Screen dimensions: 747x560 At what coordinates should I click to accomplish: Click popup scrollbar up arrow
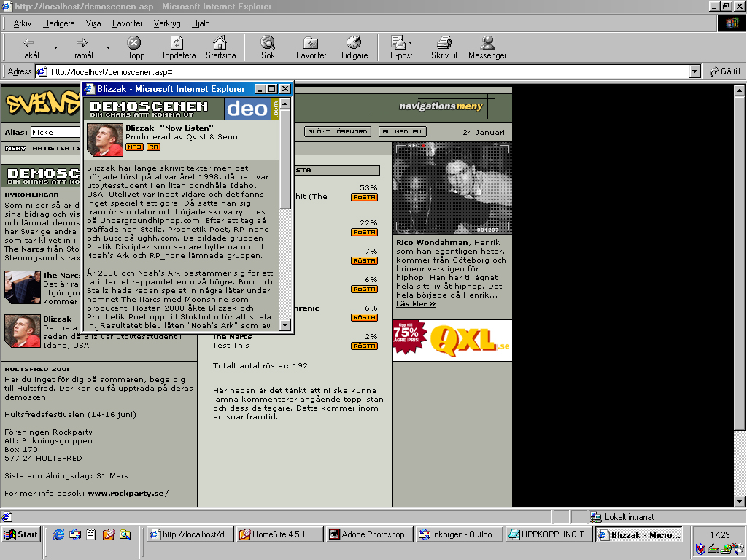pyautogui.click(x=285, y=104)
